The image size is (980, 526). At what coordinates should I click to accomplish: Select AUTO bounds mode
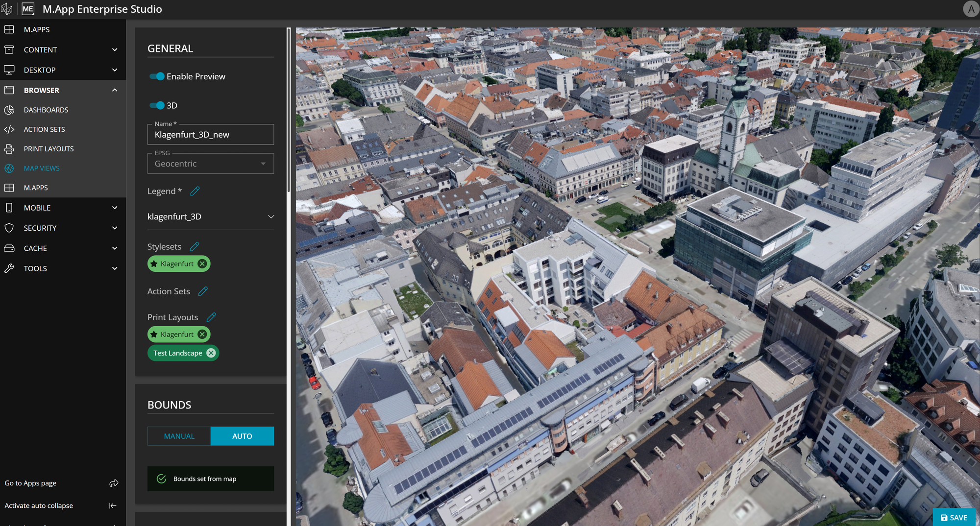pos(242,436)
